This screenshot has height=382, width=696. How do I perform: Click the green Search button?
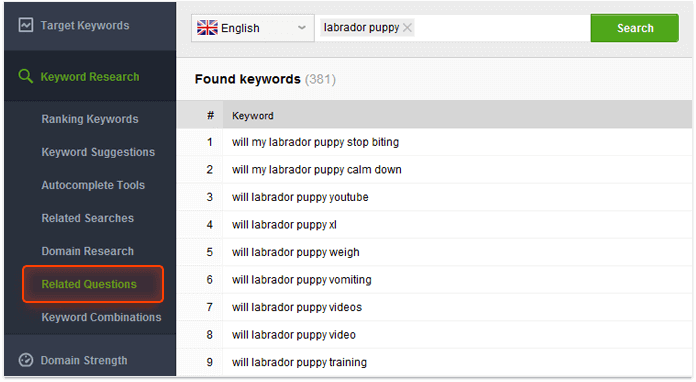(634, 28)
